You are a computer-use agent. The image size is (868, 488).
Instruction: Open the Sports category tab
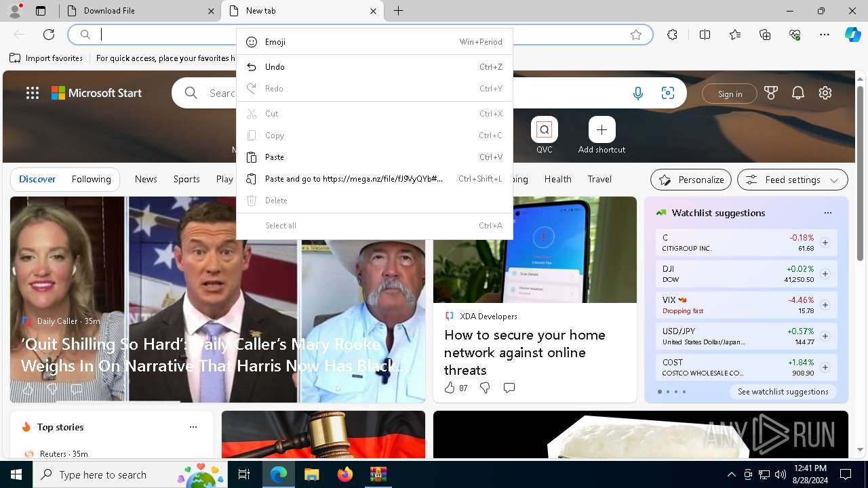click(x=186, y=179)
